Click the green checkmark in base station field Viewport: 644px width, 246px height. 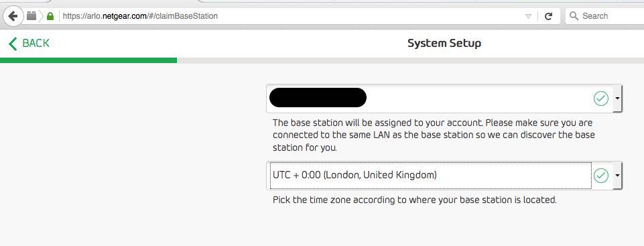[601, 99]
